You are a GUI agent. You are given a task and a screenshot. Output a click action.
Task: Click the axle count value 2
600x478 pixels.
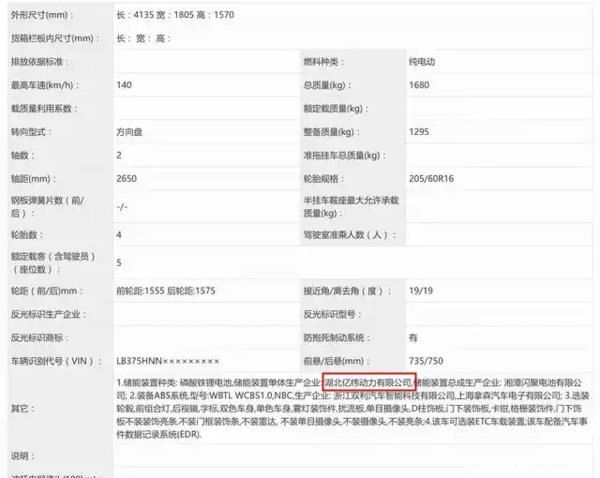coord(119,155)
